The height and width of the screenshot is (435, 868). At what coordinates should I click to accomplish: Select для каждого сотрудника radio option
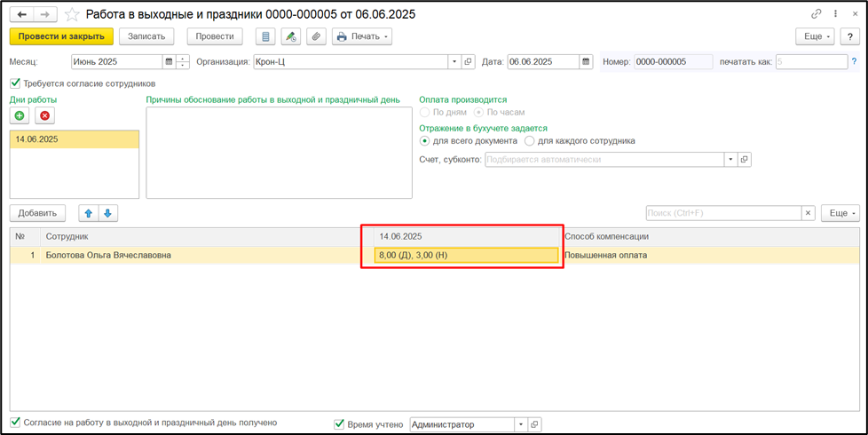point(530,141)
